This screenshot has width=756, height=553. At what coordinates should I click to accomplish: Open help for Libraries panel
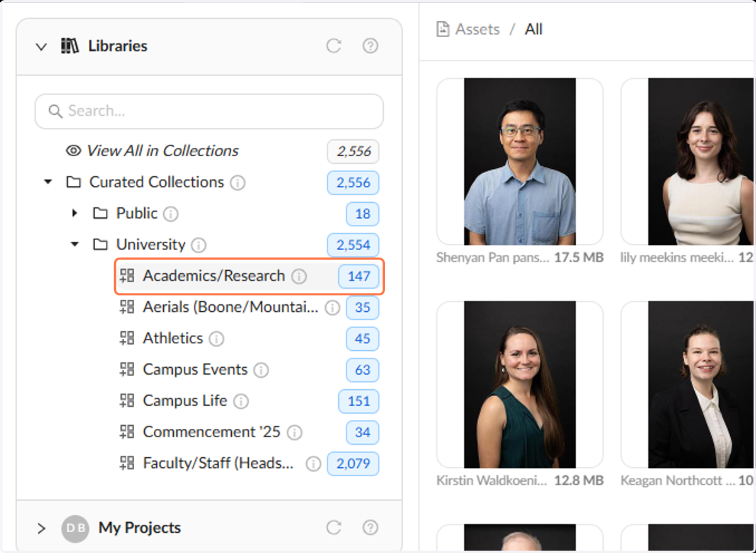(x=370, y=46)
